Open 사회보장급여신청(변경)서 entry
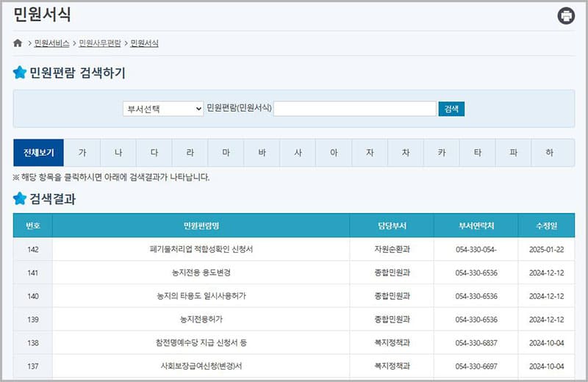The width and height of the screenshot is (588, 382). pyautogui.click(x=201, y=367)
